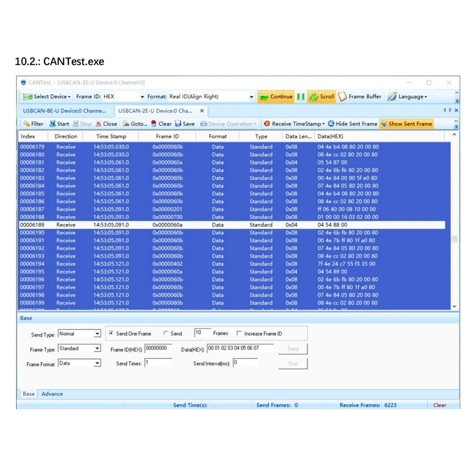Click the Start channel button

click(x=59, y=124)
